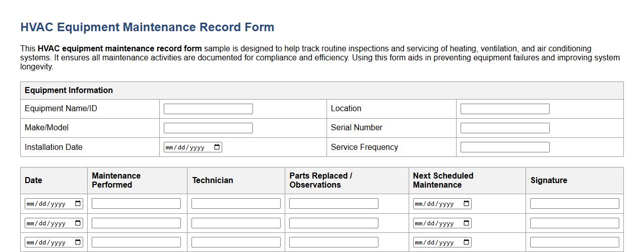Select second row Technician input
This screenshot has height=252, width=644.
[x=236, y=223]
